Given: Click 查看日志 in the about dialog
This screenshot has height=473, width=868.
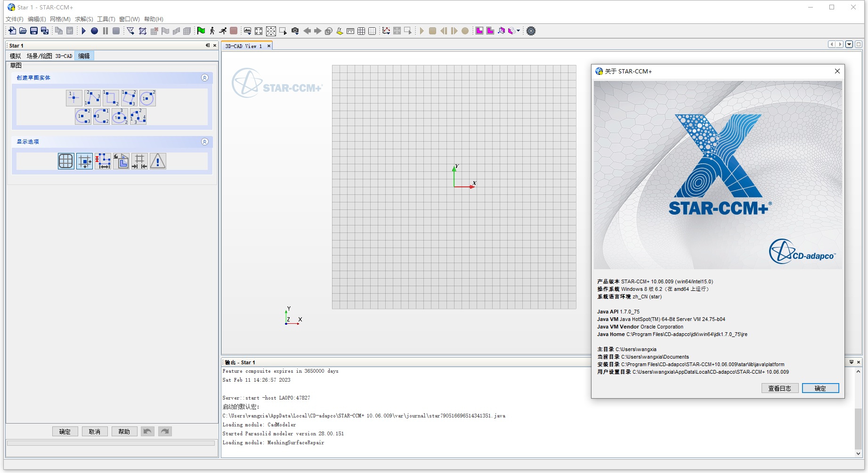Looking at the screenshot, I should coord(780,388).
